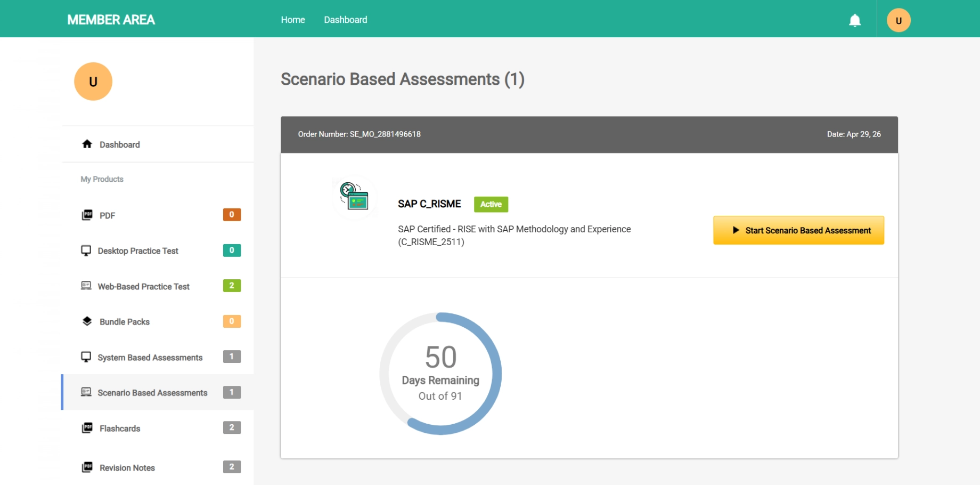This screenshot has height=485, width=980.
Task: Click the SAP C_RISME product thumbnail icon
Action: coord(355,197)
